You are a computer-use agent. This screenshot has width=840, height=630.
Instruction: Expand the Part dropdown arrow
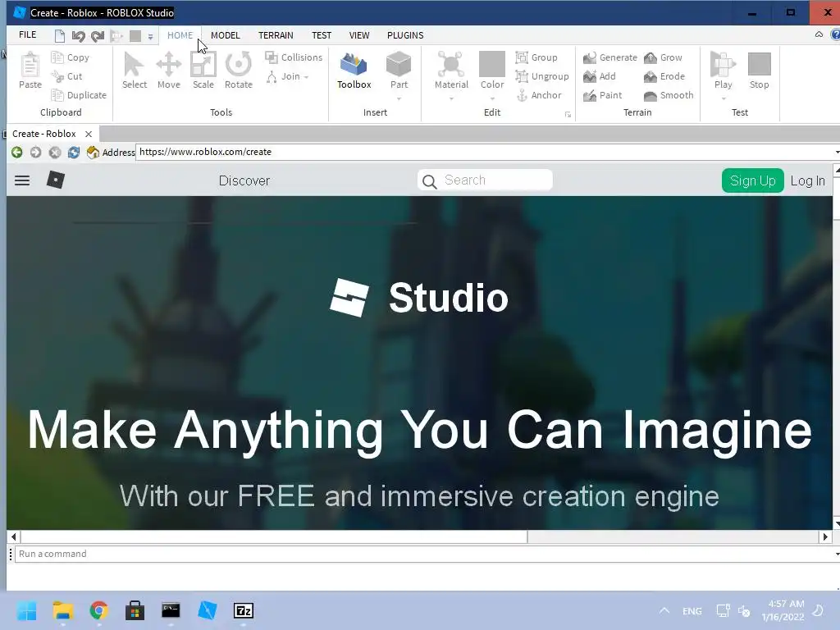point(399,99)
